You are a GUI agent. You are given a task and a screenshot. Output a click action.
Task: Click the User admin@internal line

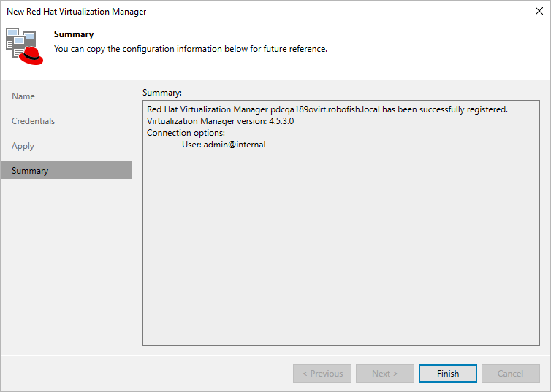point(224,145)
